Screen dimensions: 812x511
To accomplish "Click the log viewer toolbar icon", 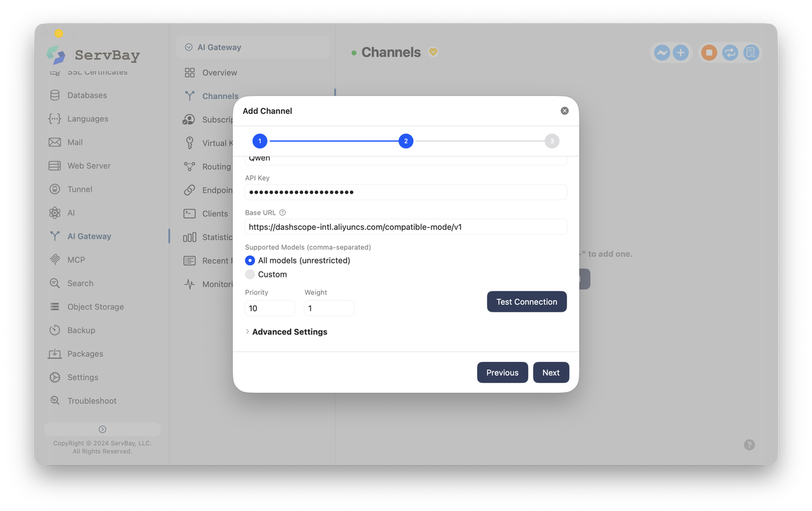I will [x=751, y=53].
